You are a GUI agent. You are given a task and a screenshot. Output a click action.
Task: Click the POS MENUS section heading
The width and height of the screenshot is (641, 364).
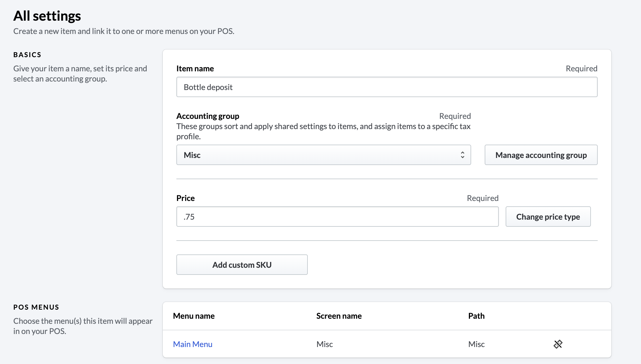(x=36, y=307)
